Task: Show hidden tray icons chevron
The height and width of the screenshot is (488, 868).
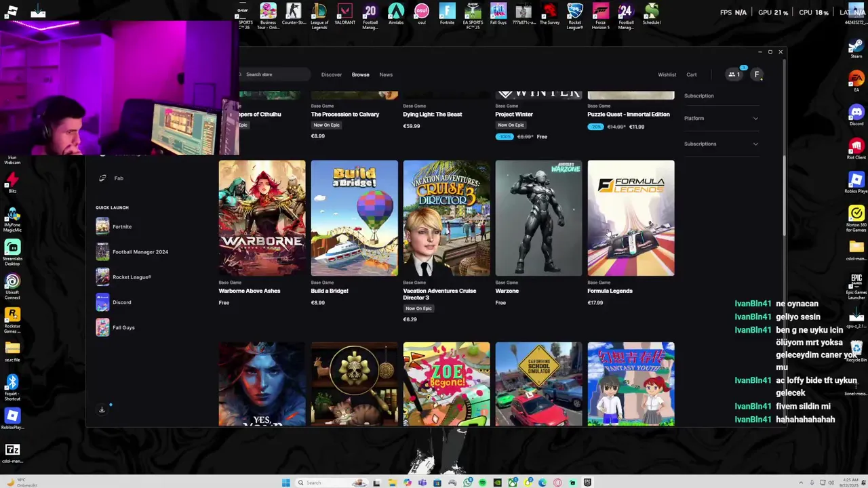Action: [x=801, y=483]
